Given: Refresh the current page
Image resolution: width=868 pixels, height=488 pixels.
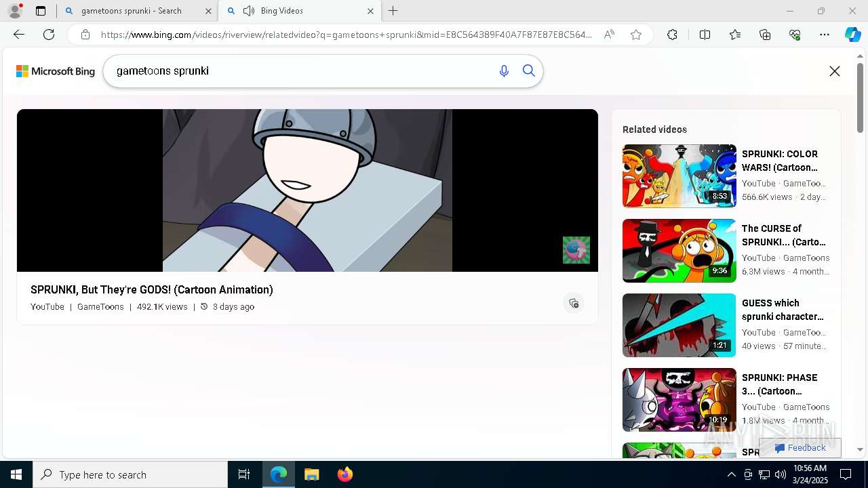Looking at the screenshot, I should [49, 35].
